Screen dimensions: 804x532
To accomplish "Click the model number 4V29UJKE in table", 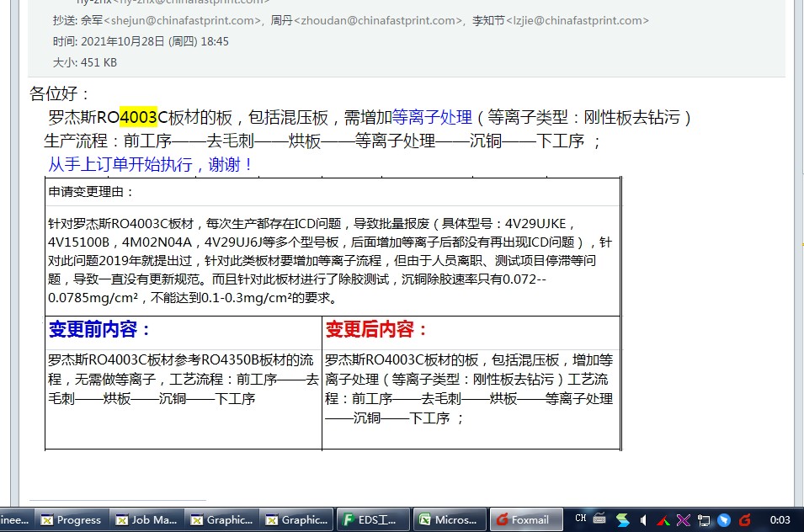I will (x=535, y=224).
